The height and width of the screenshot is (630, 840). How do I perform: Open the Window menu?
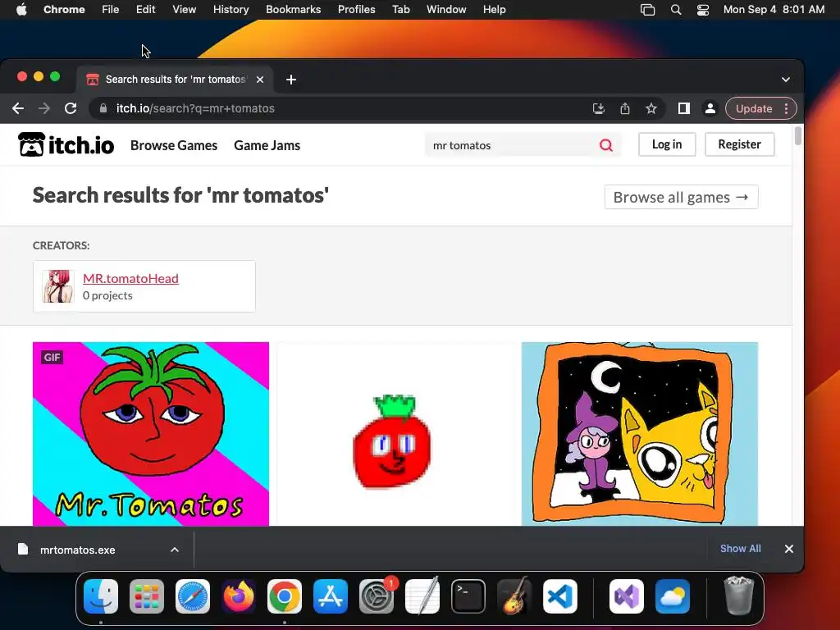[446, 10]
